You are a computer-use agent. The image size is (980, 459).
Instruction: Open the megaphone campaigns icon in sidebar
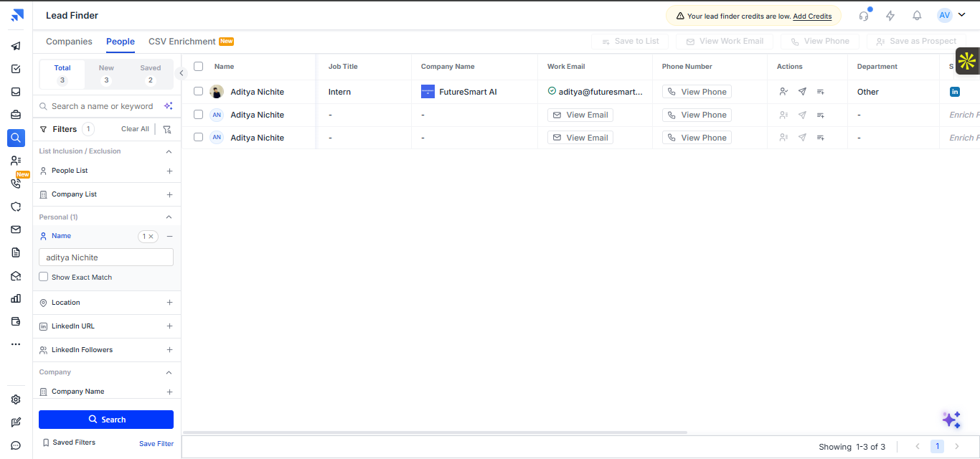click(16, 46)
